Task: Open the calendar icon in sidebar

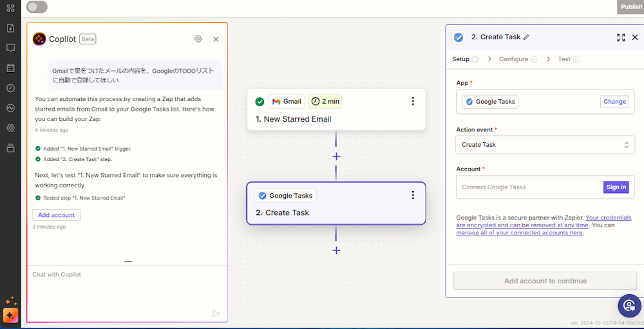Action: click(x=11, y=68)
